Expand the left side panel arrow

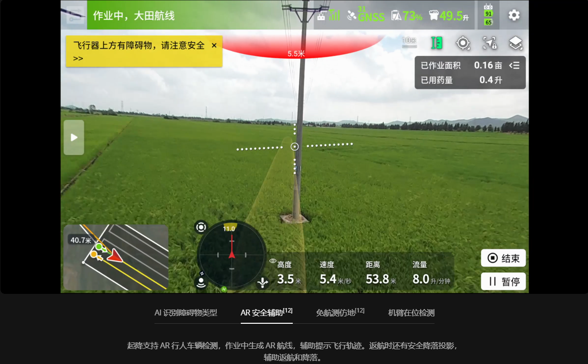pyautogui.click(x=74, y=137)
